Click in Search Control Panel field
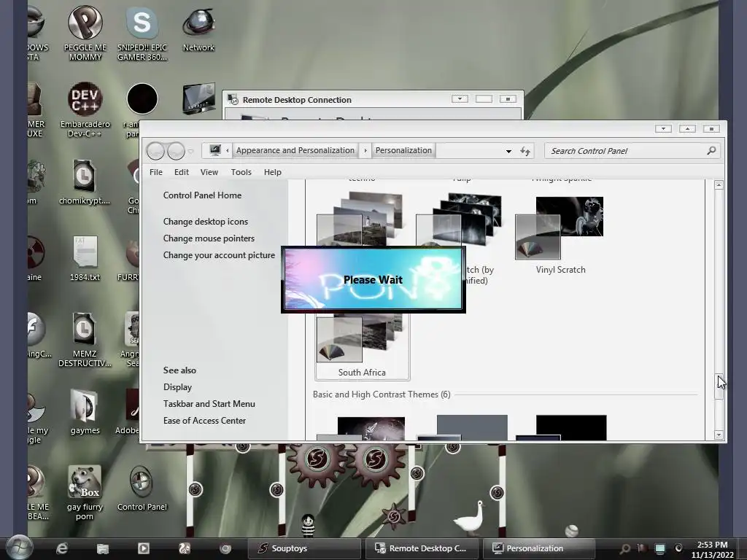 (627, 151)
